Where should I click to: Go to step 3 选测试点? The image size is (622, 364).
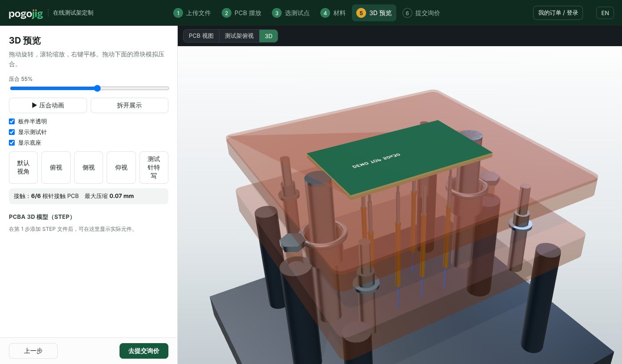[291, 13]
